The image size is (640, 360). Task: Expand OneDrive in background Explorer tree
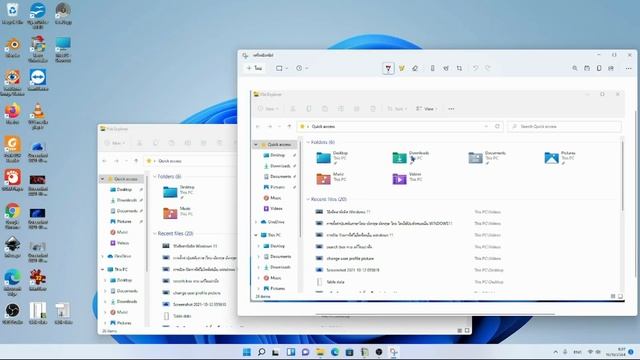pos(102,256)
